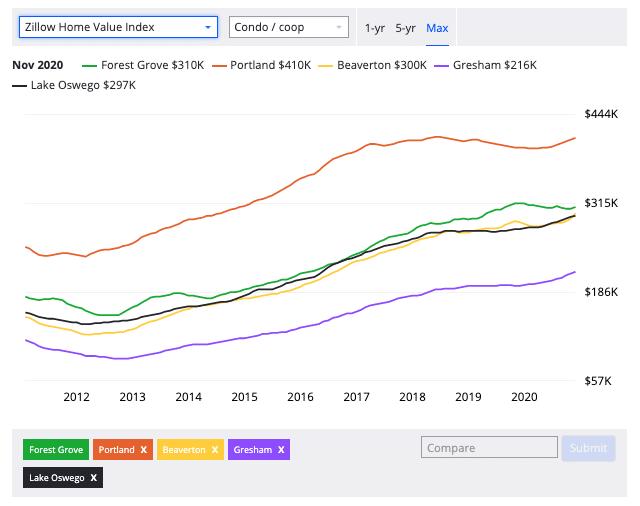
Task: Select the 1-yr time range tab
Action: click(375, 28)
